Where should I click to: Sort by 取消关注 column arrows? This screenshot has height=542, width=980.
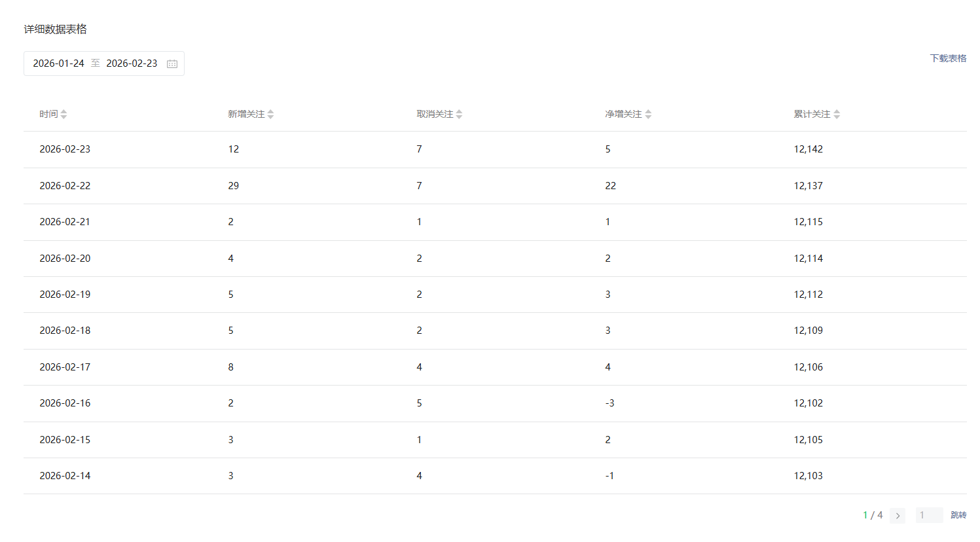click(x=459, y=115)
